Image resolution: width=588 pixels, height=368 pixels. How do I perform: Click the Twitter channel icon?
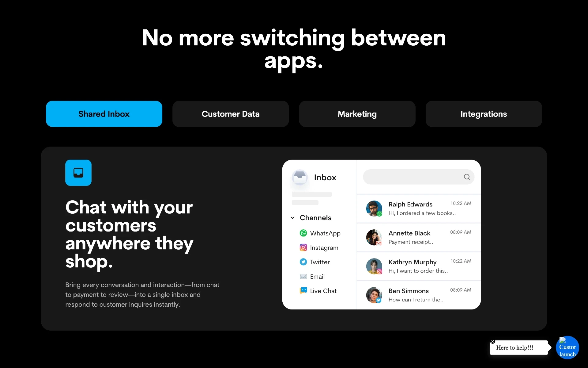click(303, 262)
